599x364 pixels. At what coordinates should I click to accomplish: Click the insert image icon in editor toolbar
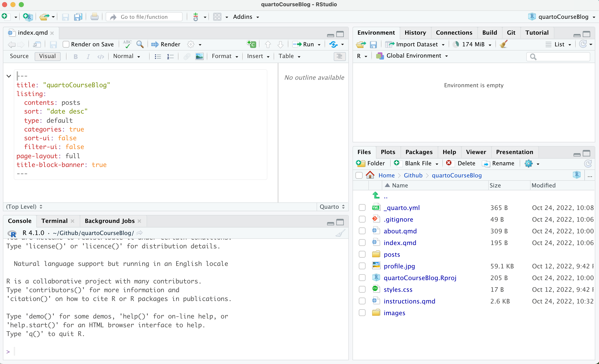point(199,56)
